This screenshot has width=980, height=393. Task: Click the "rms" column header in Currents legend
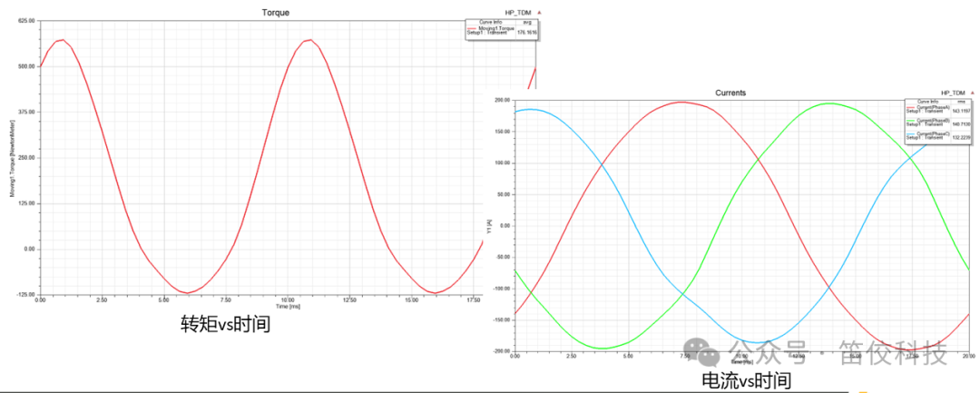[x=961, y=102]
